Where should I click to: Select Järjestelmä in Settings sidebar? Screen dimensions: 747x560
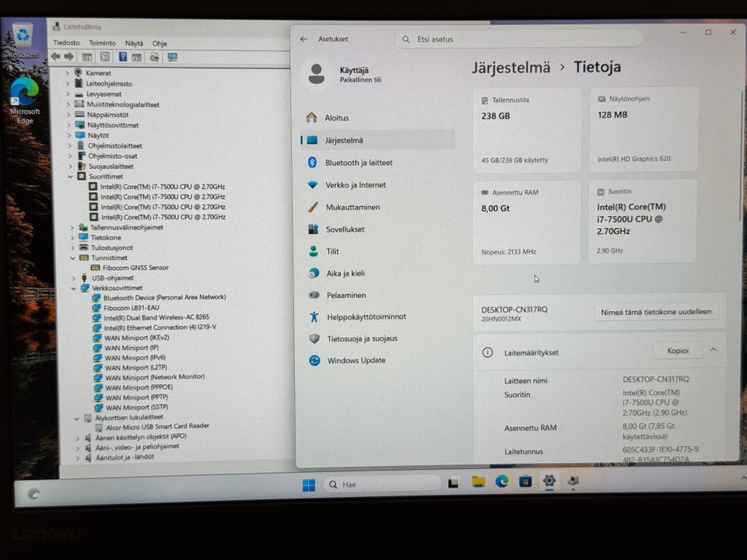coord(377,140)
